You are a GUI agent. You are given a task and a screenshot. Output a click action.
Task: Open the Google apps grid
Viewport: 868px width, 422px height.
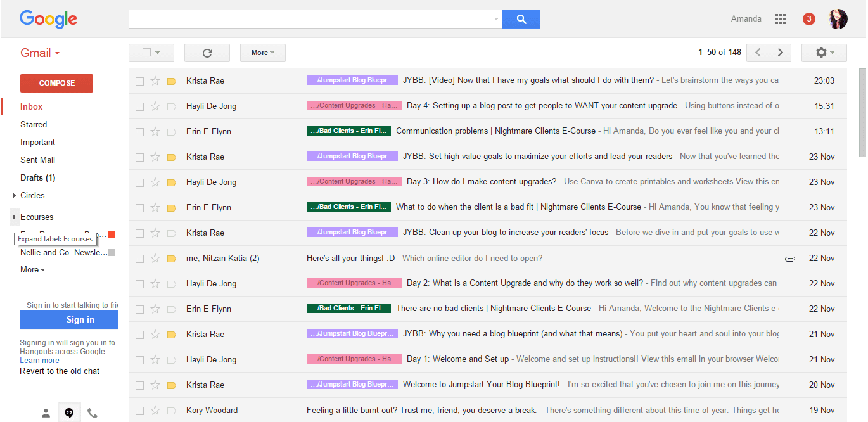(x=781, y=19)
